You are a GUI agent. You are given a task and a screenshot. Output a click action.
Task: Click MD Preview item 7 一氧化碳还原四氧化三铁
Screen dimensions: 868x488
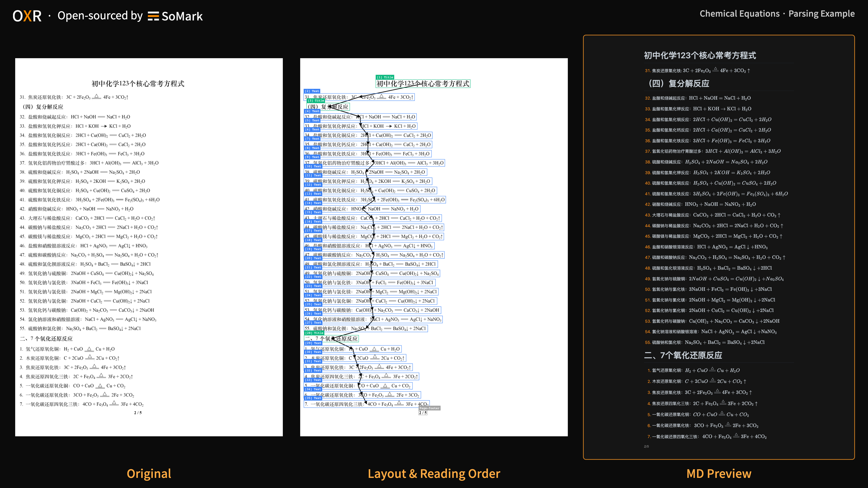coord(707,436)
